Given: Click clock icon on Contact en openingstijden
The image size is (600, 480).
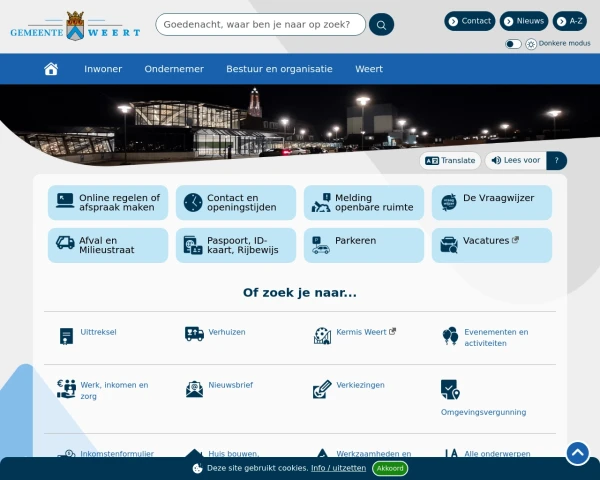Looking at the screenshot, I should (x=193, y=202).
